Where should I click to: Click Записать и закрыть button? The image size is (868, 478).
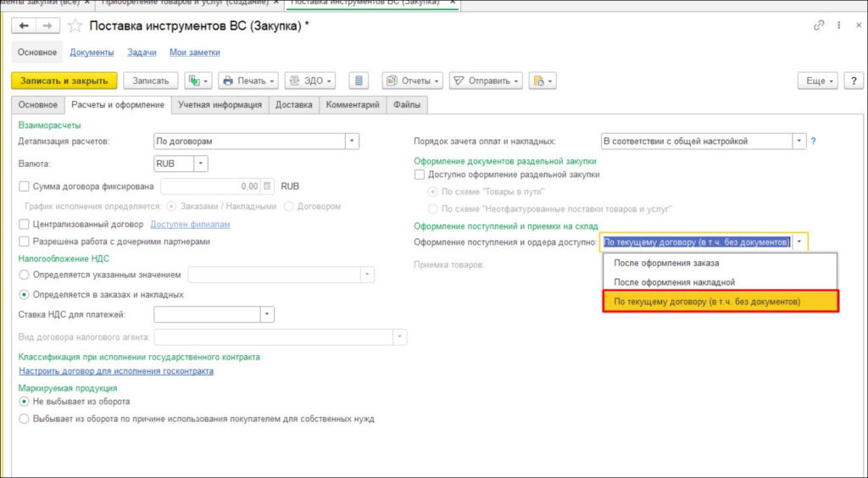(64, 81)
